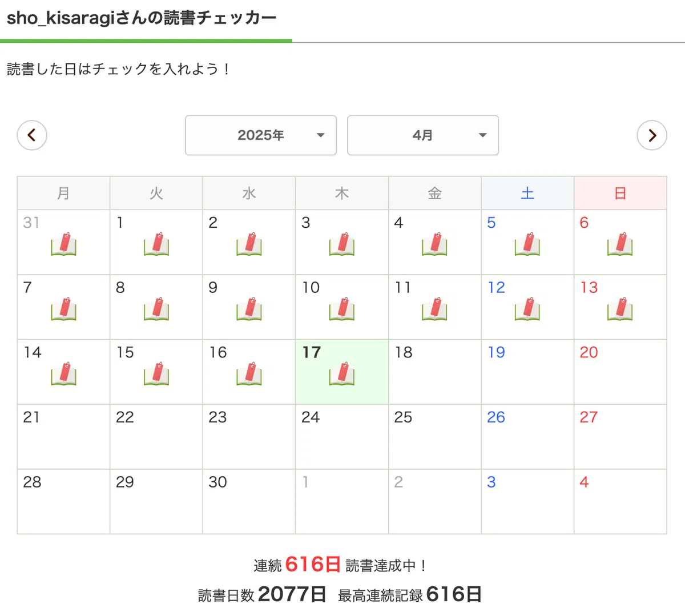Select the empty April 30 cell
The image size is (685, 616).
pos(249,502)
